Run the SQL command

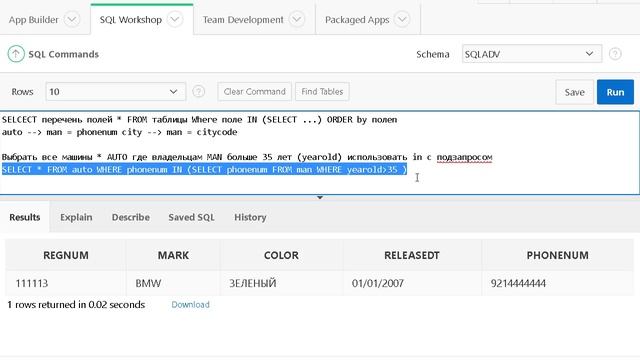coord(615,92)
